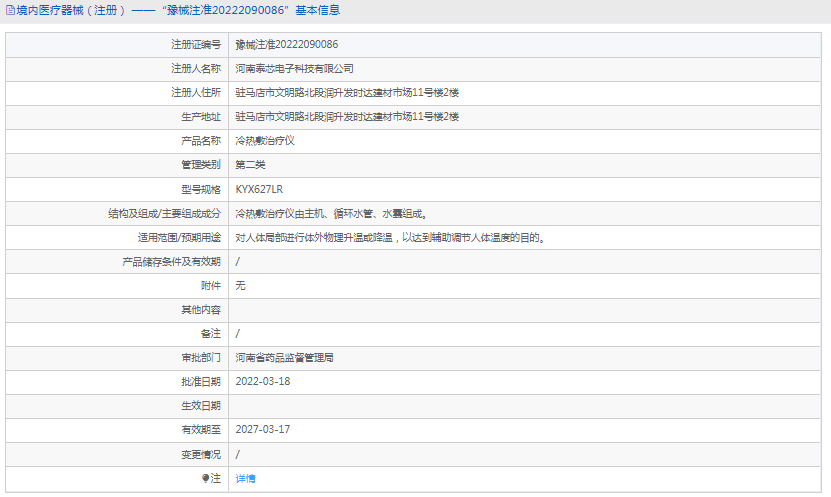
Task: Click the 附件 label
Action: [x=211, y=286]
